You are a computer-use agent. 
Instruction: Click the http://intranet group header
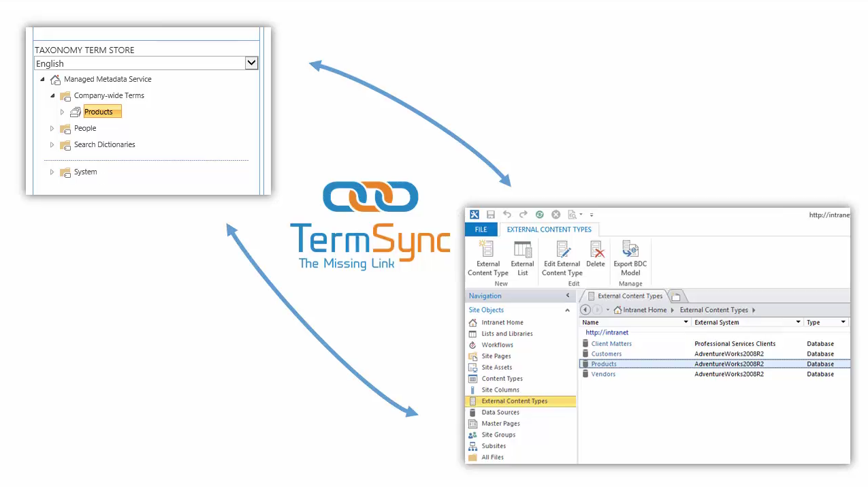(x=607, y=333)
